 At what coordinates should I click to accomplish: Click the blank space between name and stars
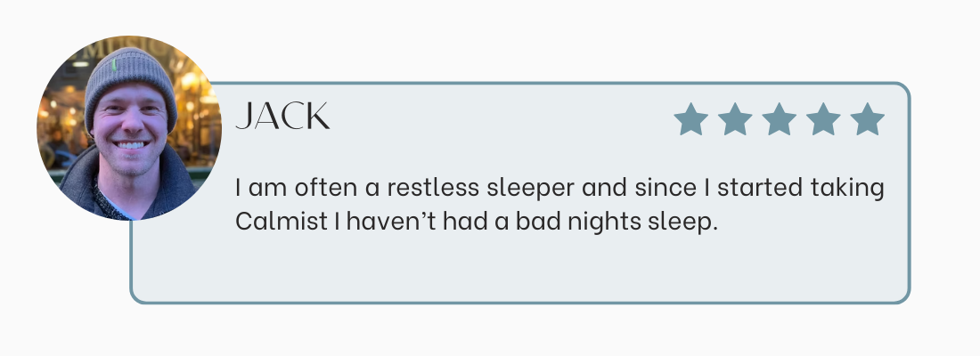tap(499, 117)
